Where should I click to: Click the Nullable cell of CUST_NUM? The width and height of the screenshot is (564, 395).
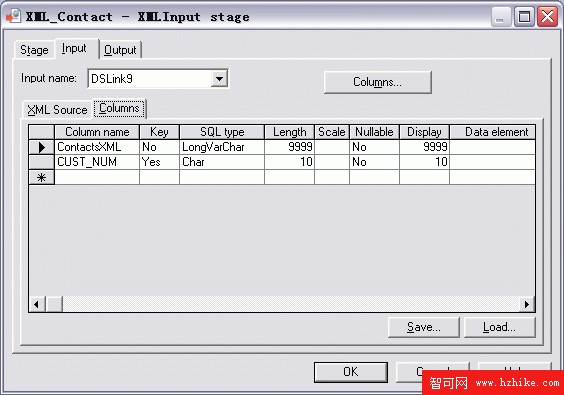coord(374,162)
